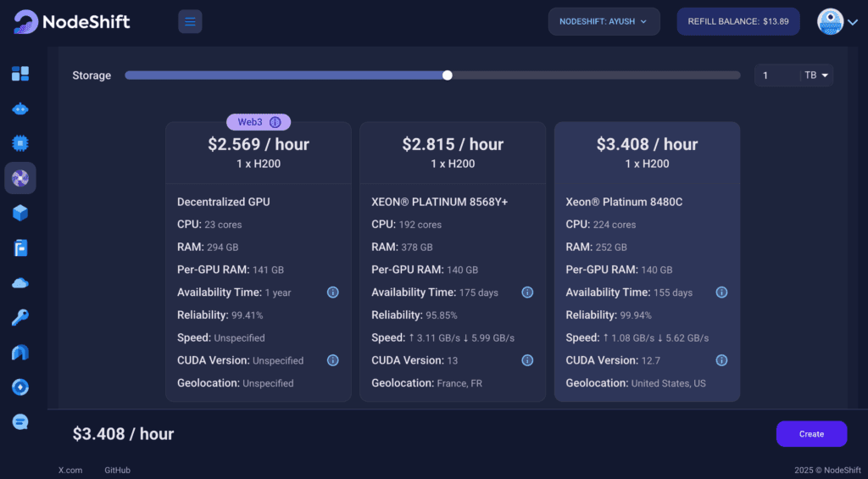The image size is (868, 479).
Task: Click the Web3 badge info icon
Action: tap(275, 122)
